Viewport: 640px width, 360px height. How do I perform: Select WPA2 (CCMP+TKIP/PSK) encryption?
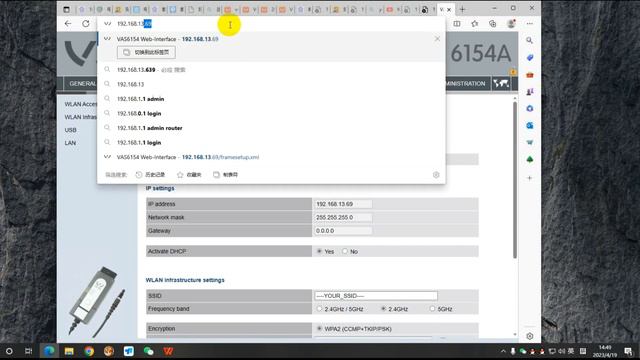pos(319,329)
